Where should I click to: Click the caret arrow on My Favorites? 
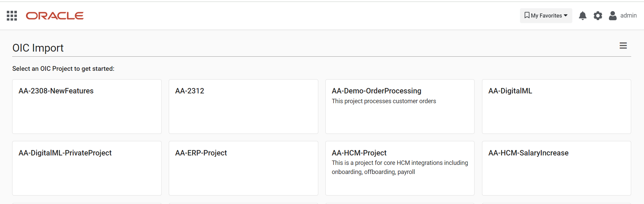566,16
